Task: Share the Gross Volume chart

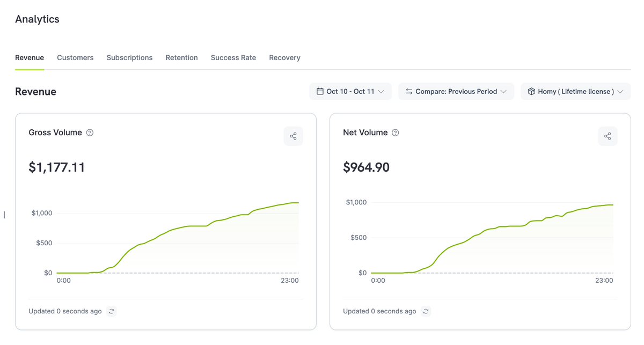Action: (293, 136)
